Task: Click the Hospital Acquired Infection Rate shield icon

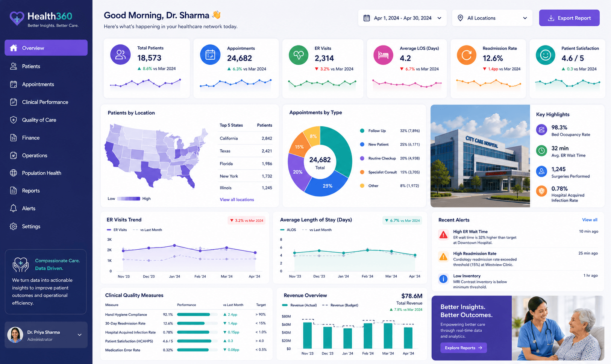Action: click(x=541, y=191)
